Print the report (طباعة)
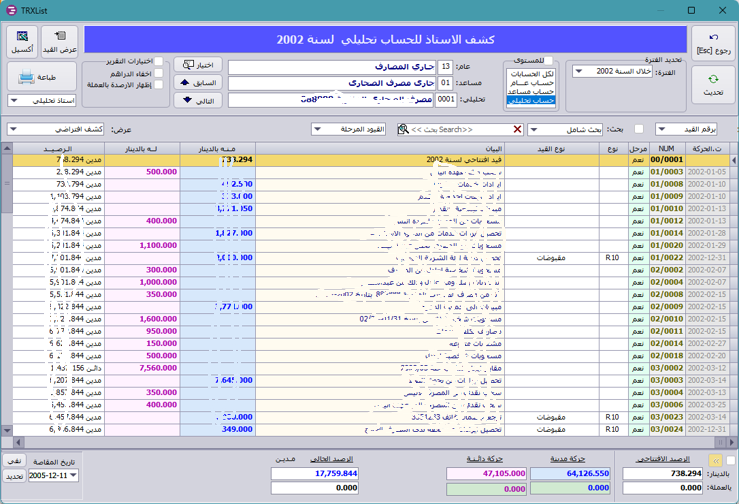Screen dimensions: 739x504 click(x=41, y=77)
